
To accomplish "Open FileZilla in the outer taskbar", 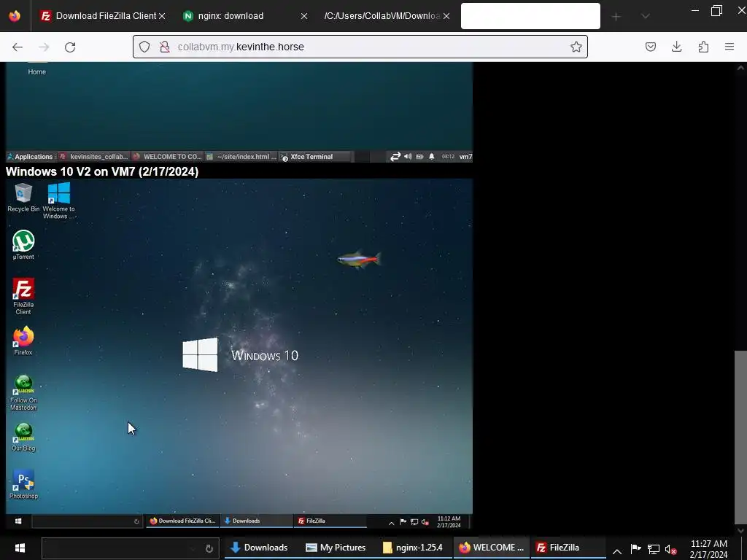I will point(566,548).
